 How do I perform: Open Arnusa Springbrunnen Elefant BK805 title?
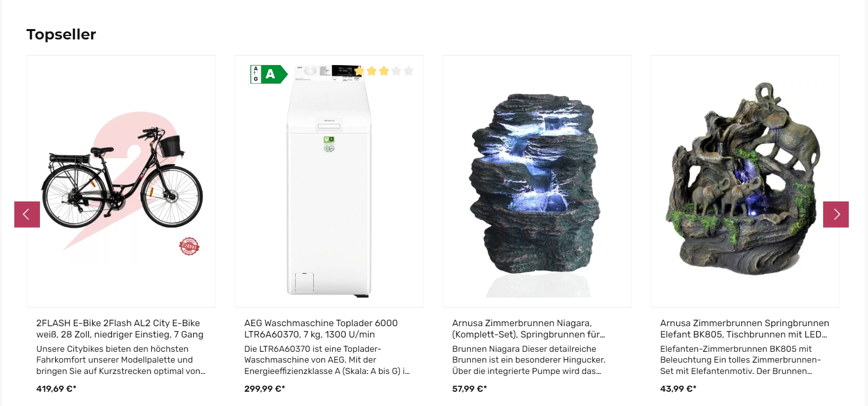[x=745, y=329]
